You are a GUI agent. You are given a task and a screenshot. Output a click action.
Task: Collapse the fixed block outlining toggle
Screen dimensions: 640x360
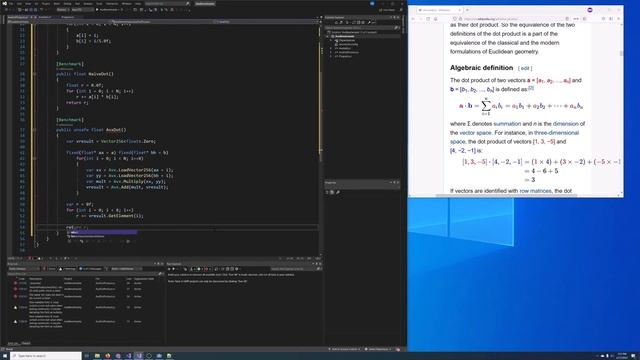click(34, 158)
